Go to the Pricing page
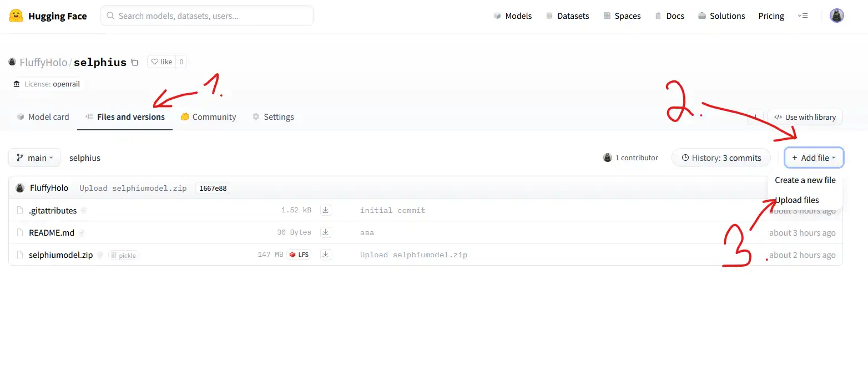 coord(771,16)
